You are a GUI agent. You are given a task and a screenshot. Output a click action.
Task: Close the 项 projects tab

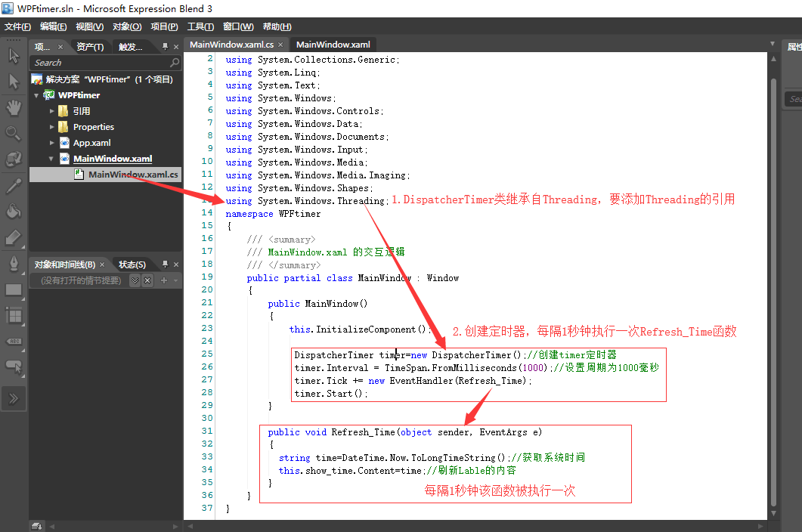pos(60,47)
